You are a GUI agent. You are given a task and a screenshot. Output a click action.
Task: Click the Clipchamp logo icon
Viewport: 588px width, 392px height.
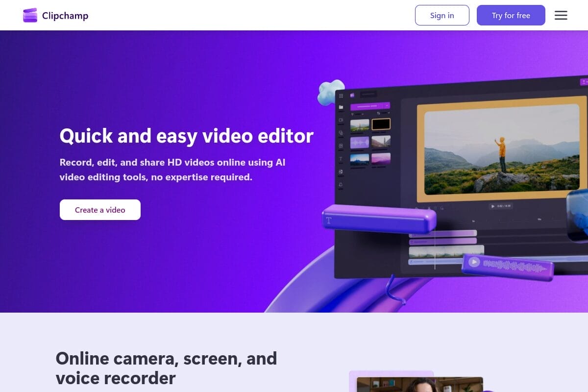(30, 15)
